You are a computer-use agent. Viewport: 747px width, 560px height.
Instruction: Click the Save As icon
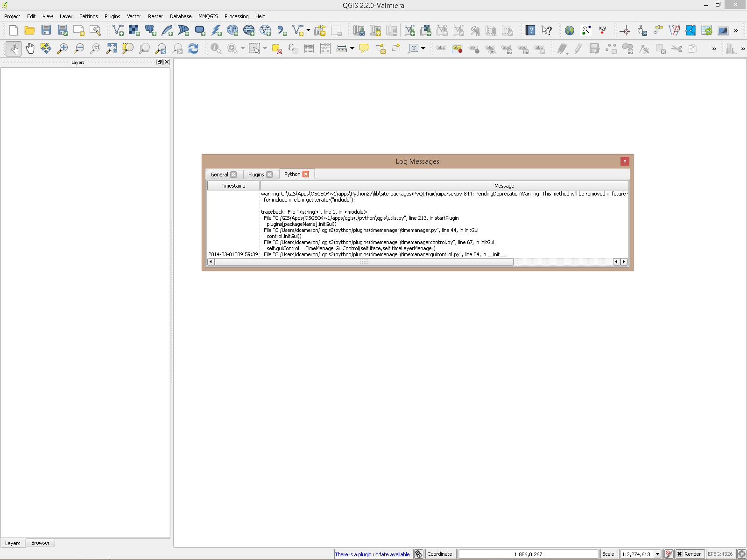coord(63,31)
